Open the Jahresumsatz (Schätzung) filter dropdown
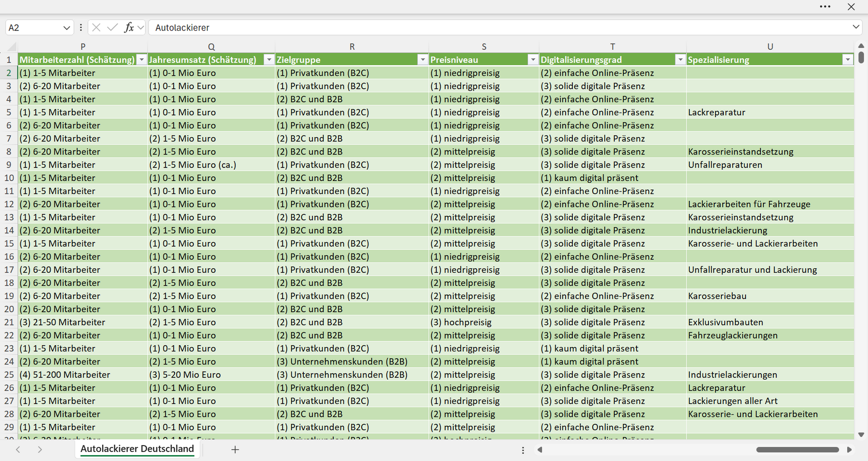Image resolution: width=868 pixels, height=461 pixels. click(x=269, y=60)
